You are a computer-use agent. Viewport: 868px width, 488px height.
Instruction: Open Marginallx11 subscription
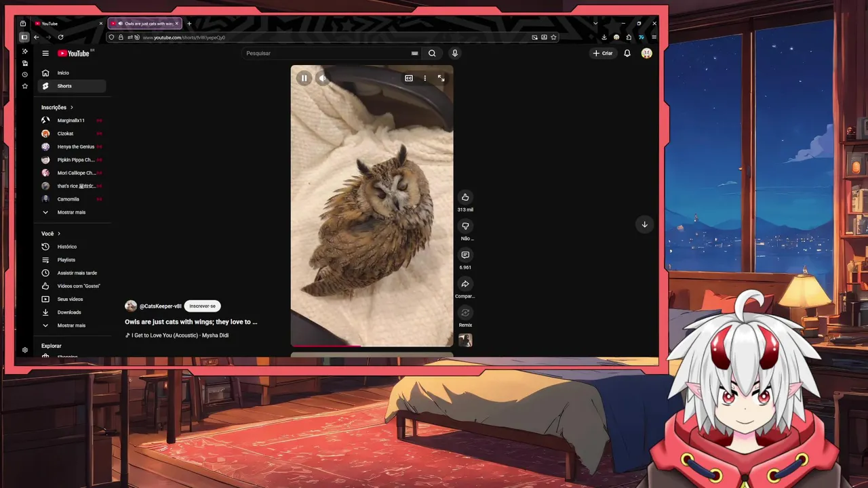point(72,120)
